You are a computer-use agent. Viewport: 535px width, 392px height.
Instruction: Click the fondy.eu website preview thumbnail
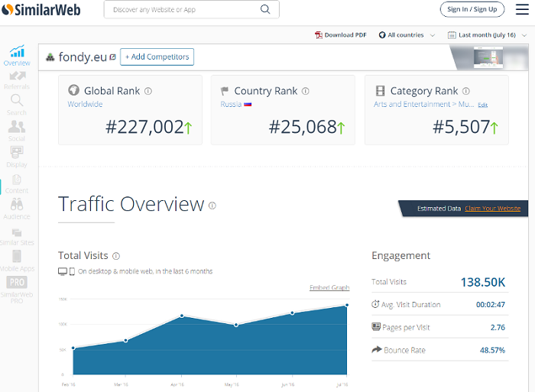click(488, 57)
